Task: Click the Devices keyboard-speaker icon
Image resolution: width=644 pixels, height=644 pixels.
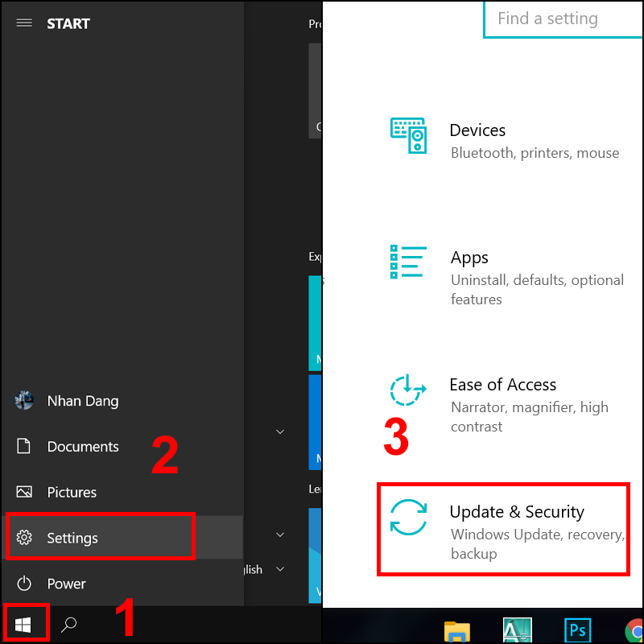Action: pyautogui.click(x=408, y=135)
